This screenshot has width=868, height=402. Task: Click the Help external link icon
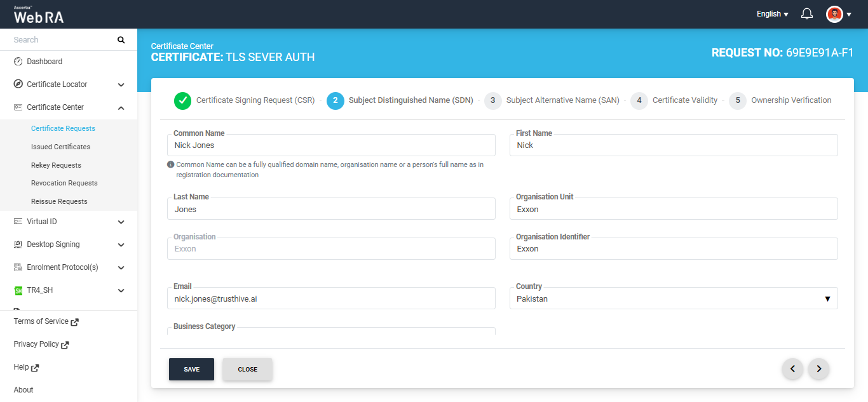[x=35, y=368]
